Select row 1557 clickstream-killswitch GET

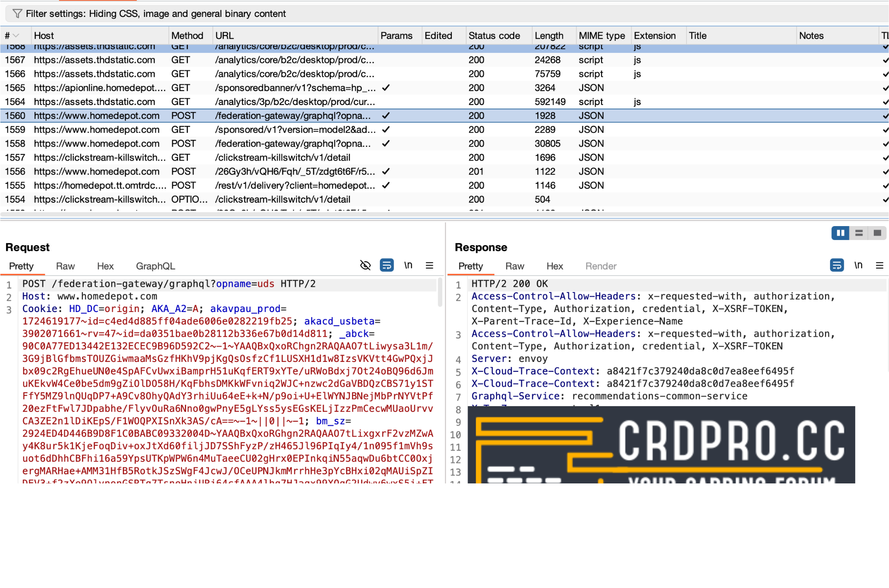pyautogui.click(x=444, y=158)
